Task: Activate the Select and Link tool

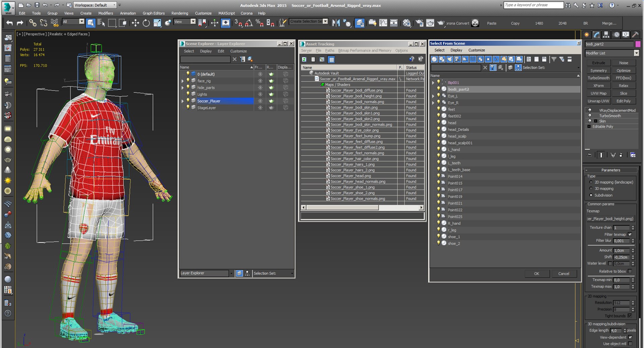Action: (33, 23)
